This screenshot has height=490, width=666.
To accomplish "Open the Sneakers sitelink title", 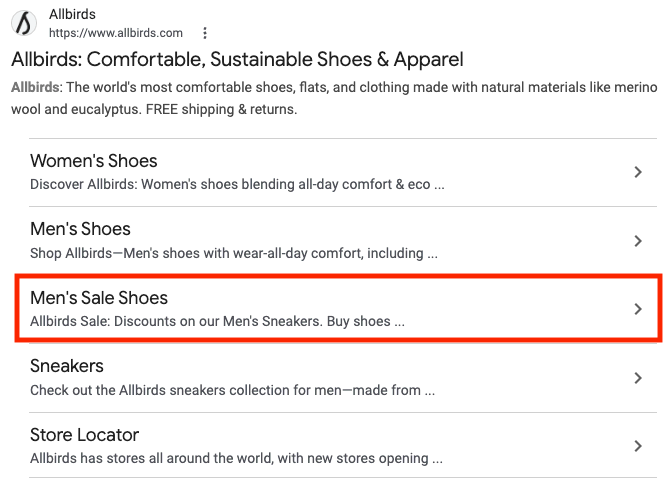I will pos(67,366).
